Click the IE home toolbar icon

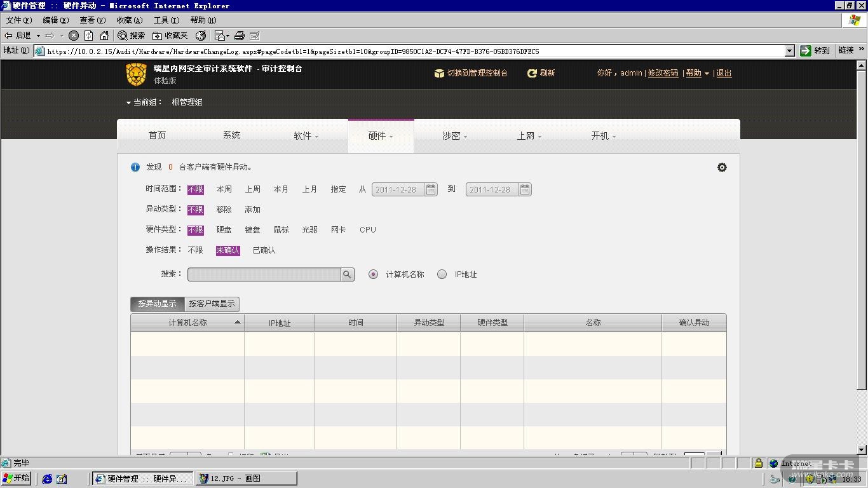[x=104, y=36]
